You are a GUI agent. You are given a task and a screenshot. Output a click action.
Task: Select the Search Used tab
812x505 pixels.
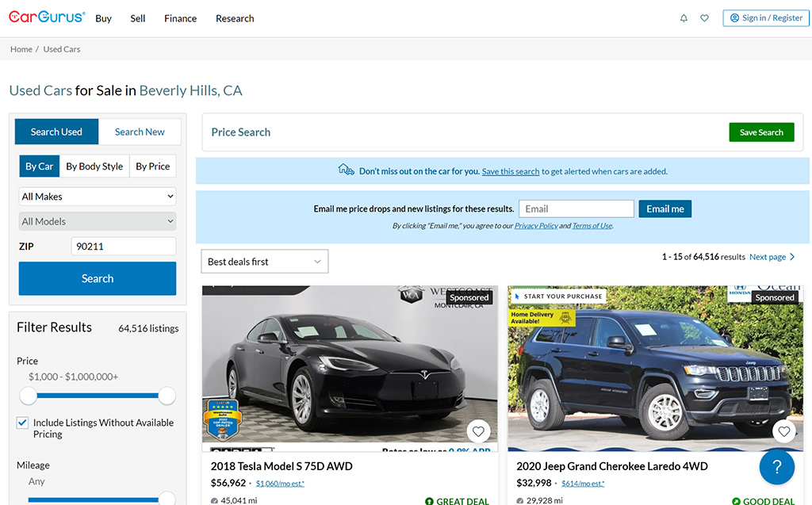click(56, 132)
